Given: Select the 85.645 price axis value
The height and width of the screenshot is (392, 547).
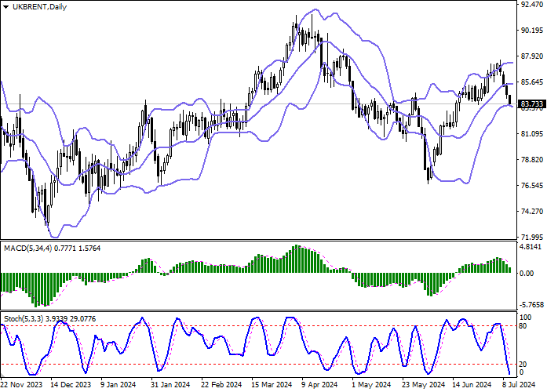Looking at the screenshot, I should pyautogui.click(x=531, y=82).
